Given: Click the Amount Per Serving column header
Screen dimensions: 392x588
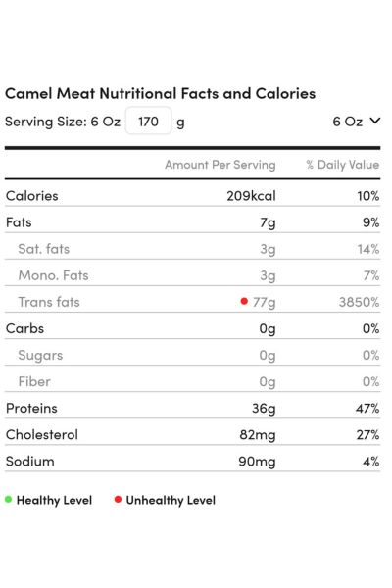Looking at the screenshot, I should pyautogui.click(x=220, y=165).
